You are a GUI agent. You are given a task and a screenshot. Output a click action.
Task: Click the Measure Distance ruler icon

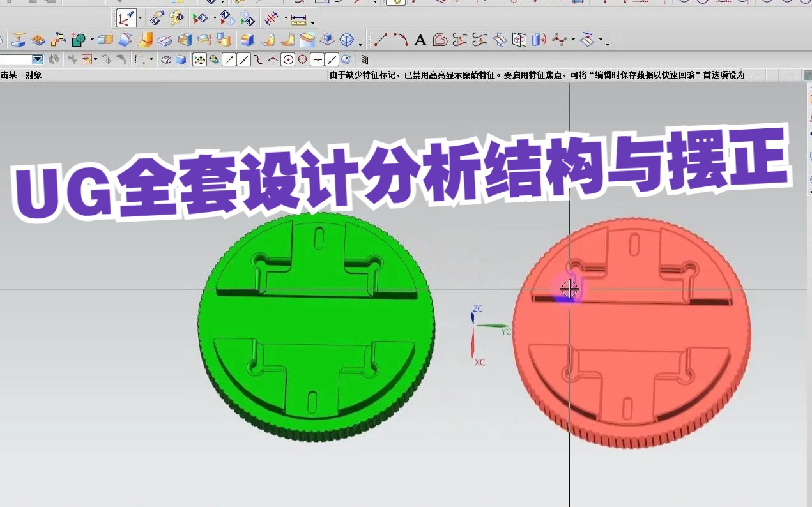click(x=298, y=19)
